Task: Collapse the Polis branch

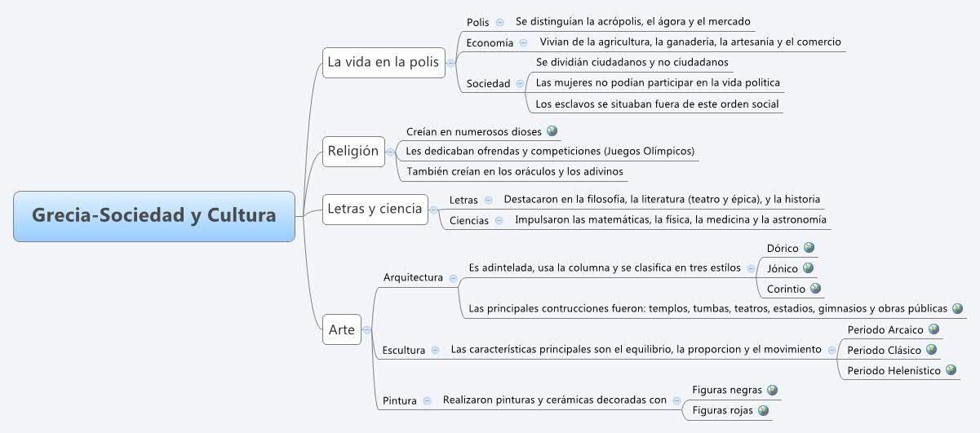Action: tap(499, 22)
